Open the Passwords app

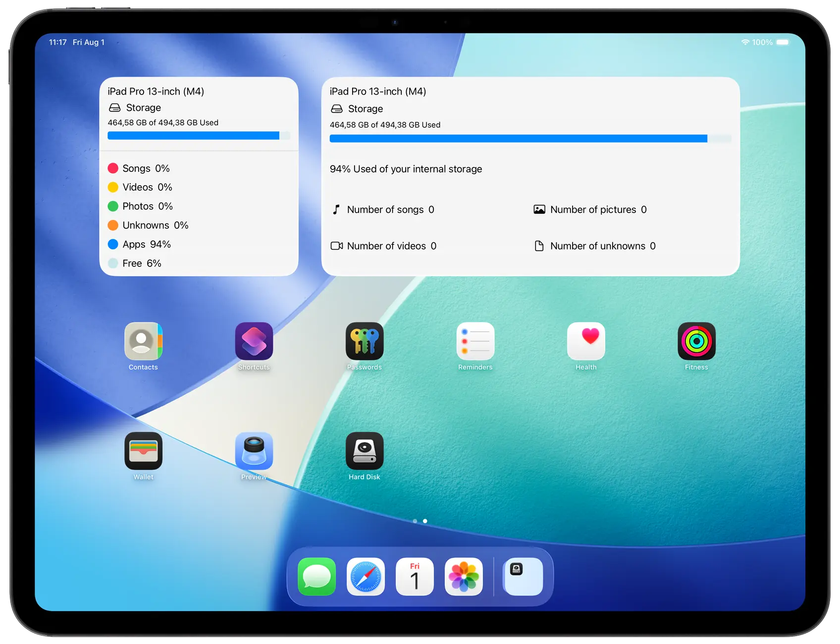tap(365, 341)
